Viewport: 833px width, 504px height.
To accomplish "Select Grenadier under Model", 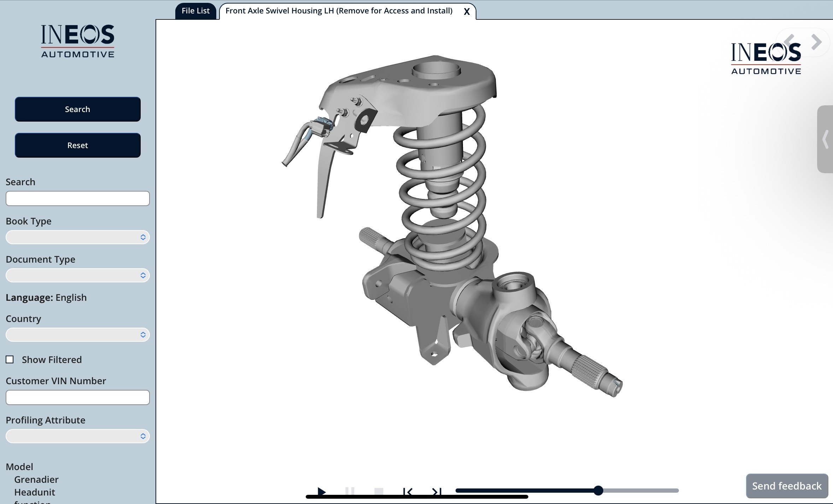I will (36, 480).
